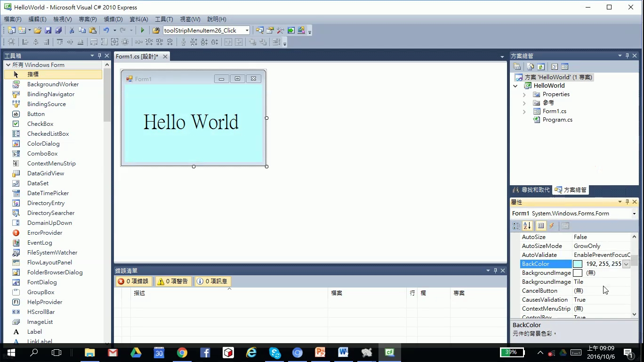This screenshot has width=644, height=362.
Task: Click Refresh in the solution manager (方案總管) toolbar
Action: point(541,66)
